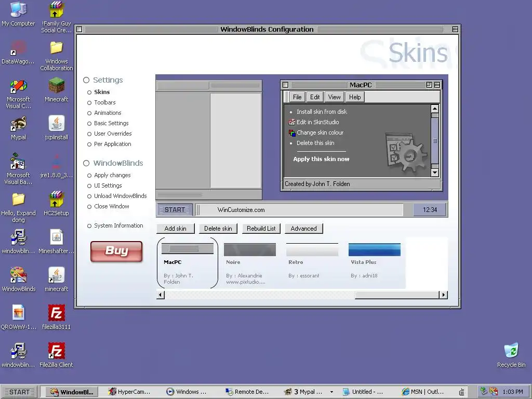Click the MacPC preview scroll up arrow
Screen dimensions: 532x399
[x=435, y=109]
